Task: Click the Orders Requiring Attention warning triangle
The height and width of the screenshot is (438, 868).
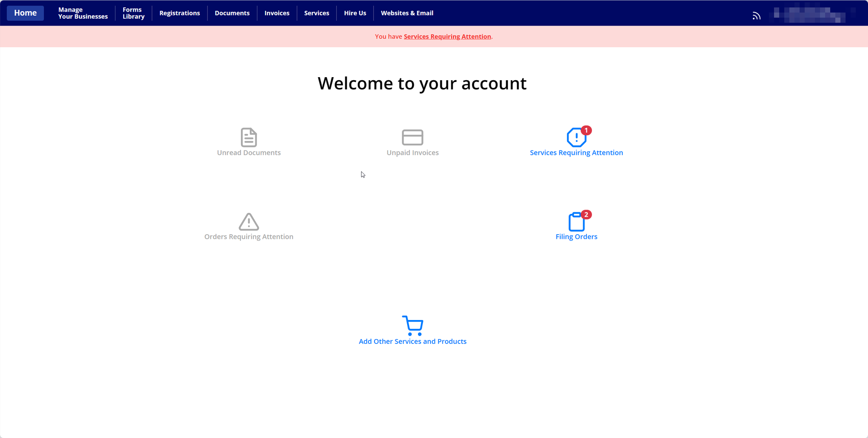Action: [249, 222]
